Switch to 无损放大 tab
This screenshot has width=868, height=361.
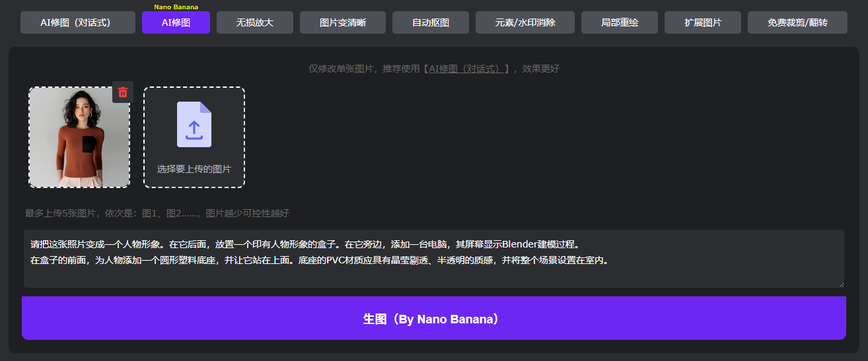pos(255,22)
